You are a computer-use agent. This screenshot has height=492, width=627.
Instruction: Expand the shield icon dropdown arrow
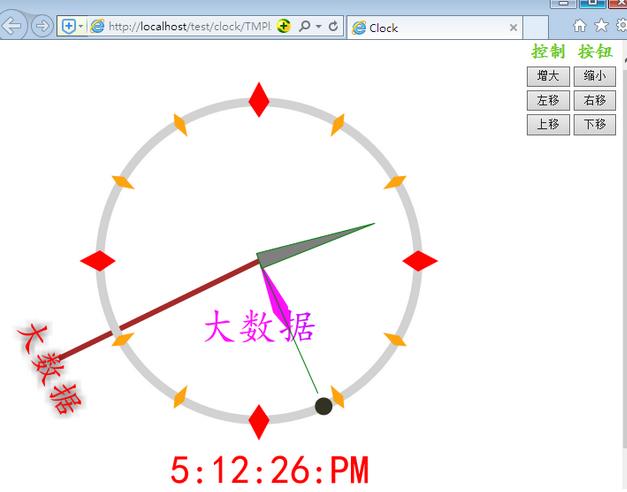[81, 26]
